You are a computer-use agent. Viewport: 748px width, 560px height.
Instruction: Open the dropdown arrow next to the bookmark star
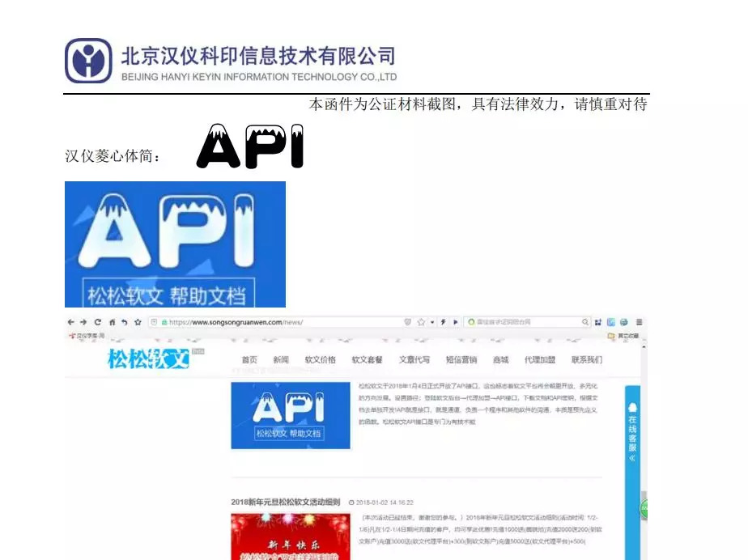[x=432, y=322]
